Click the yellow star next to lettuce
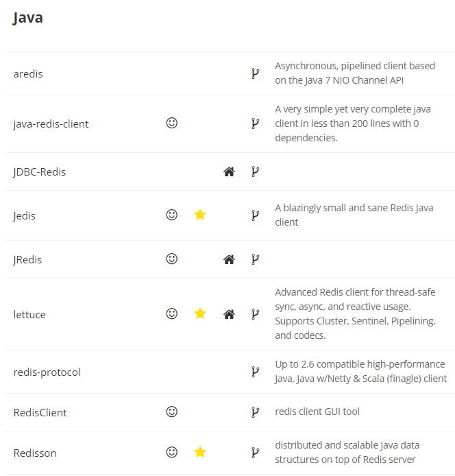Image resolution: width=455 pixels, height=476 pixels. tap(200, 313)
